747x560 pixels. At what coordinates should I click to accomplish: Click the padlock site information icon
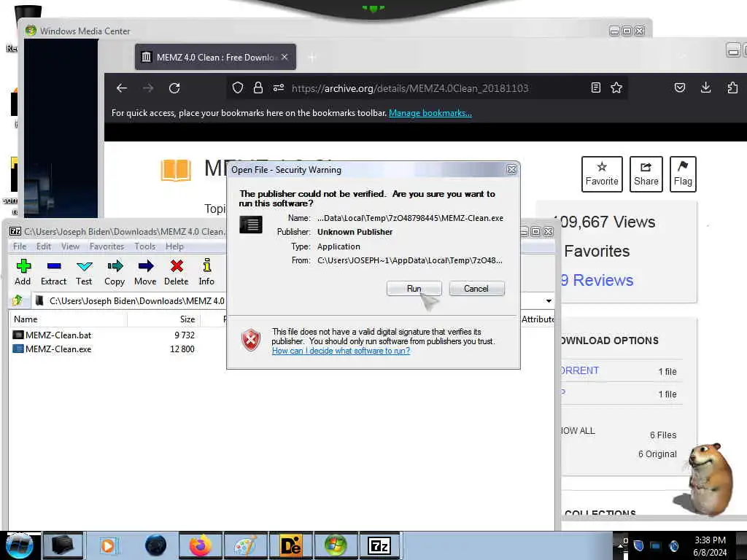pos(258,87)
